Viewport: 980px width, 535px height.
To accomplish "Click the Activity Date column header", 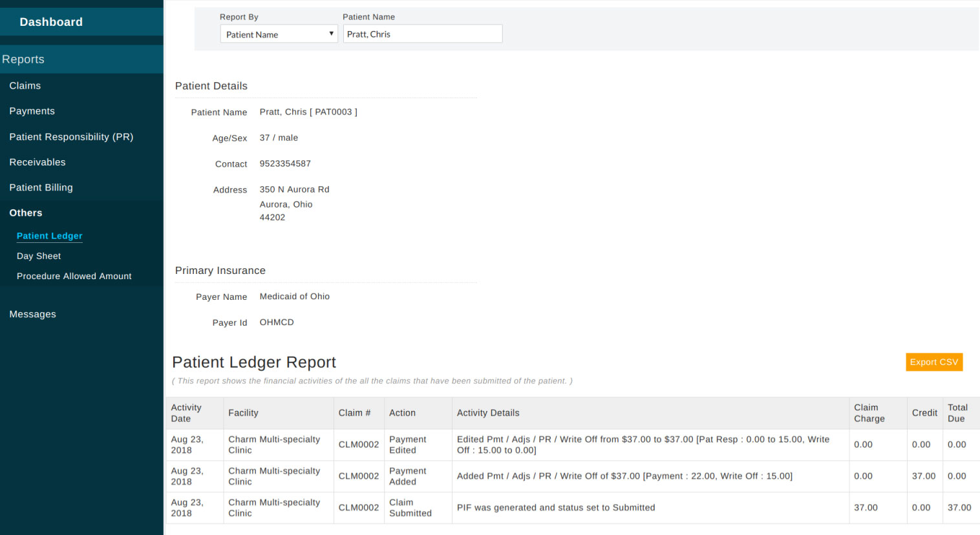I will click(x=186, y=413).
